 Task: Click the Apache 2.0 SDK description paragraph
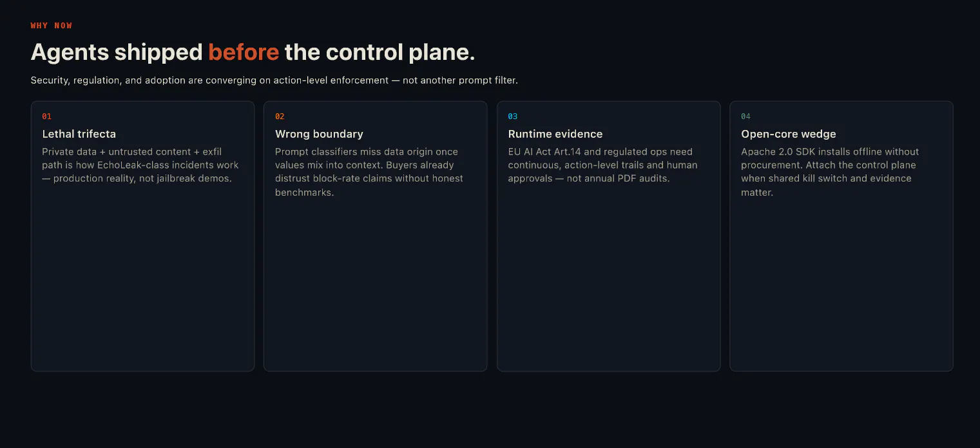(x=830, y=172)
